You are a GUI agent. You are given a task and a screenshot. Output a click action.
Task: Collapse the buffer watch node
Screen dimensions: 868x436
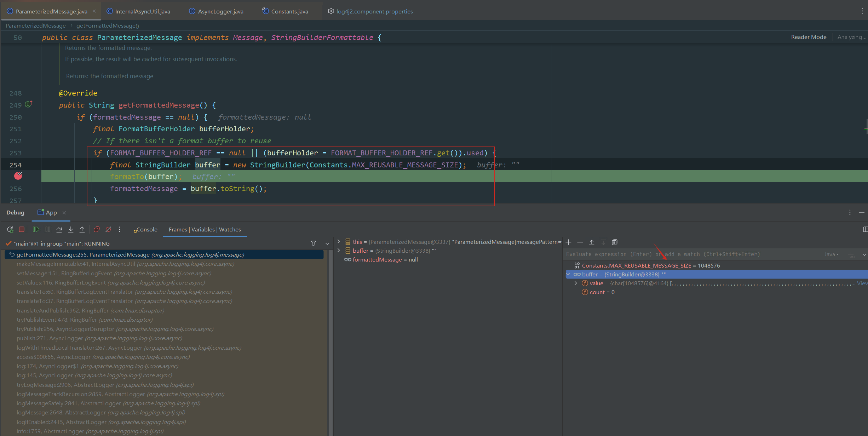point(568,274)
